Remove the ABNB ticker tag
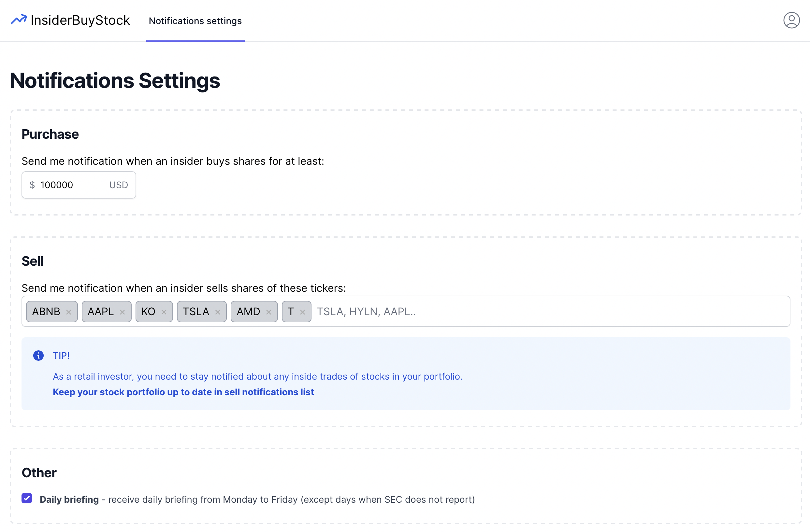This screenshot has width=810, height=532. [x=68, y=312]
